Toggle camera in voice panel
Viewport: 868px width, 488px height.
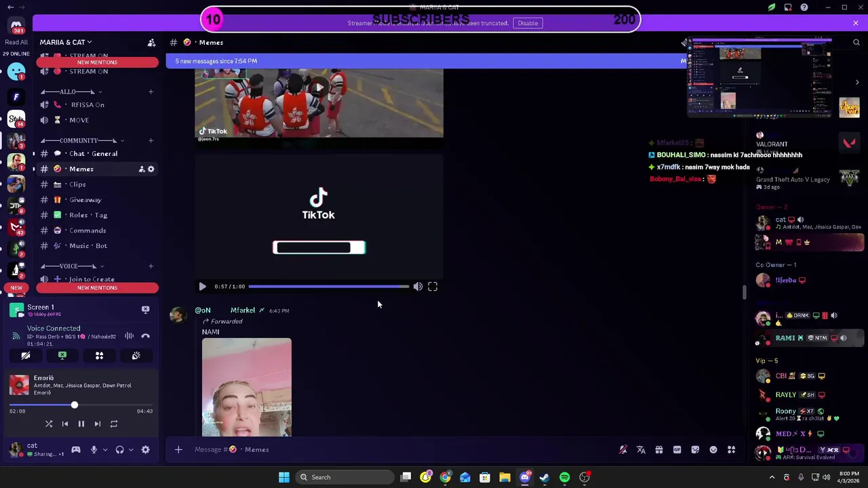26,355
